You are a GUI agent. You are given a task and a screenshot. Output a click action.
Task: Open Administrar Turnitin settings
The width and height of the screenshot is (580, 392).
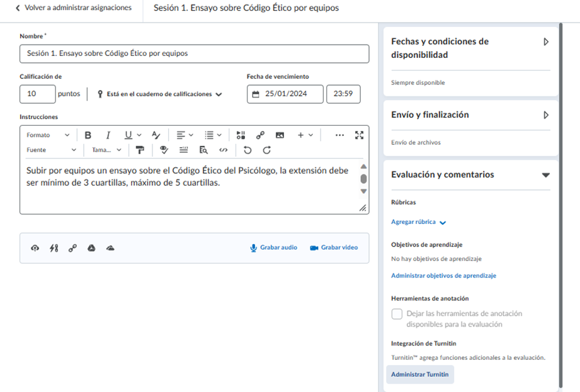tap(419, 374)
